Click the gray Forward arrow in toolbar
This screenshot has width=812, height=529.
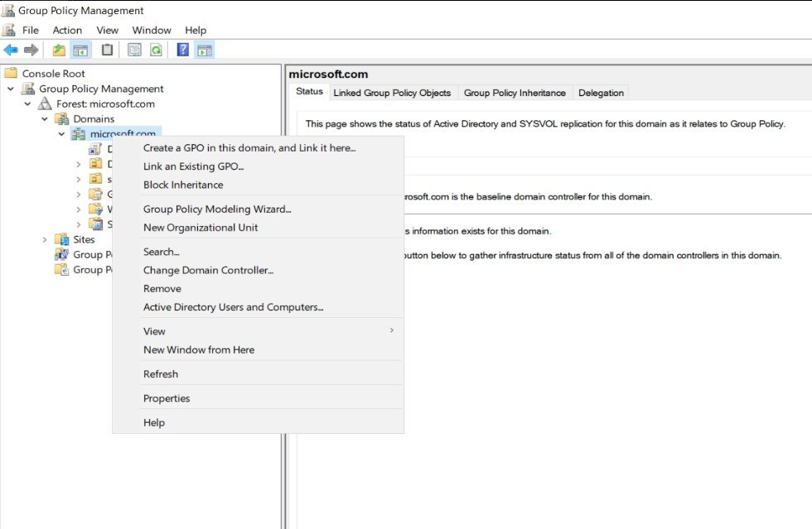click(31, 50)
